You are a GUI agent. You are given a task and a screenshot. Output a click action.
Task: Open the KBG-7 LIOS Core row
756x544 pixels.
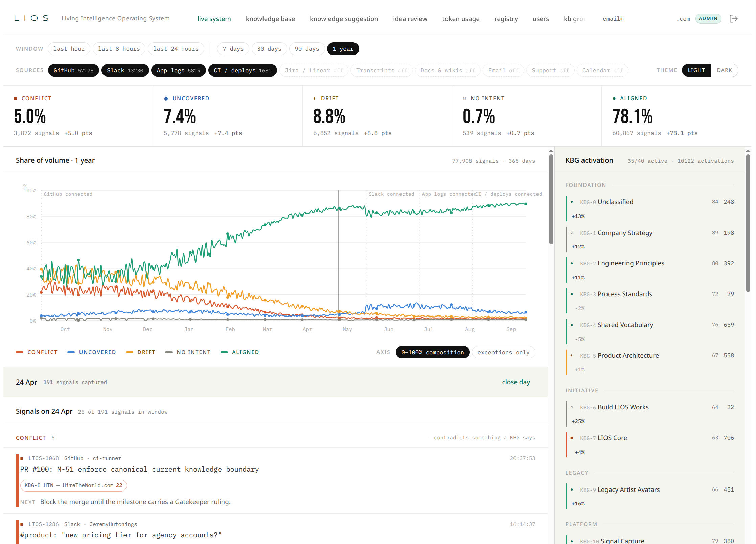pos(650,444)
